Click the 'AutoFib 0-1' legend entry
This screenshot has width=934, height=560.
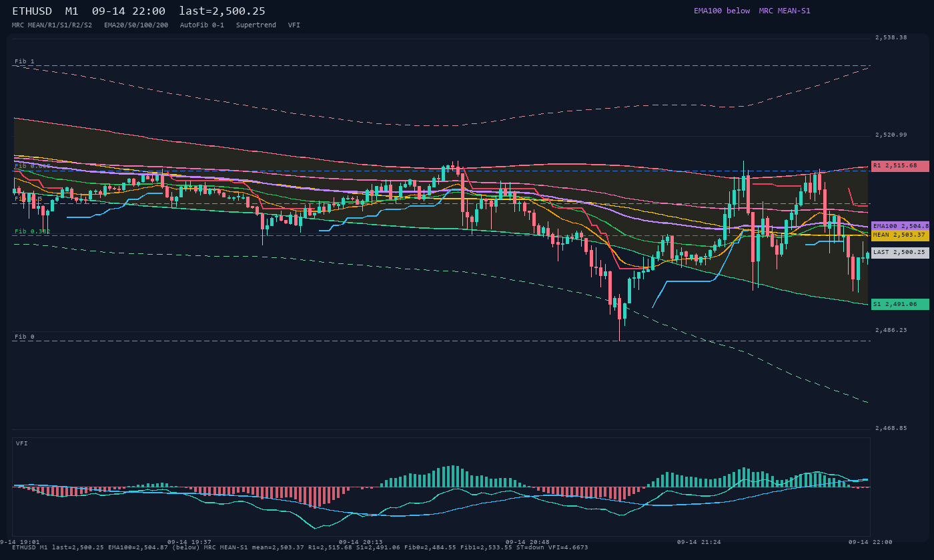point(202,25)
